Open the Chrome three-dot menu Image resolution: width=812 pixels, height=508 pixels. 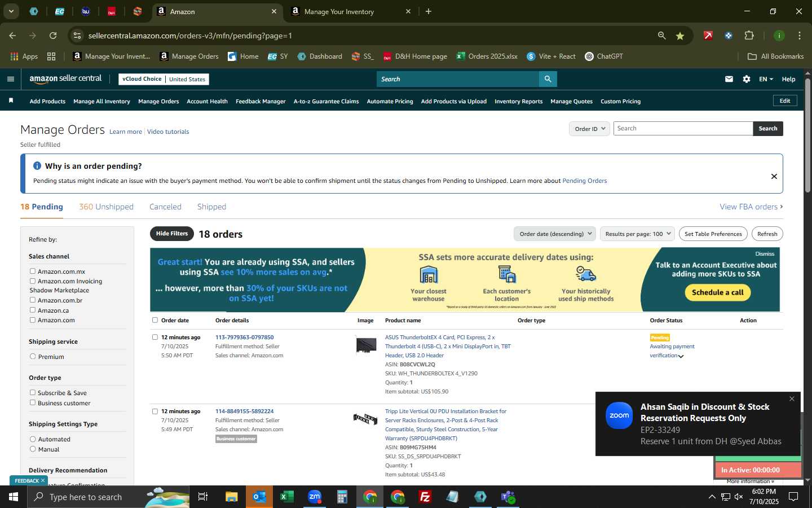click(800, 36)
